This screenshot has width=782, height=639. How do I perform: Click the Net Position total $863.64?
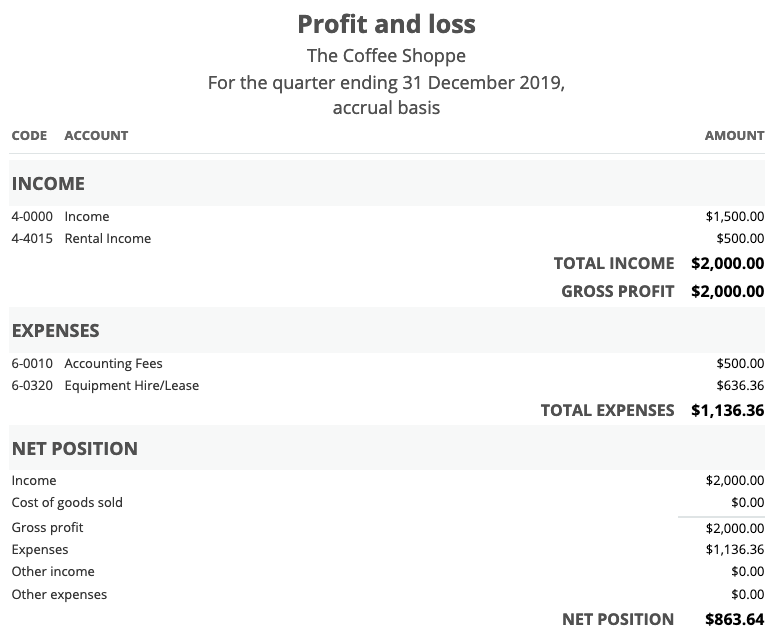(x=735, y=620)
